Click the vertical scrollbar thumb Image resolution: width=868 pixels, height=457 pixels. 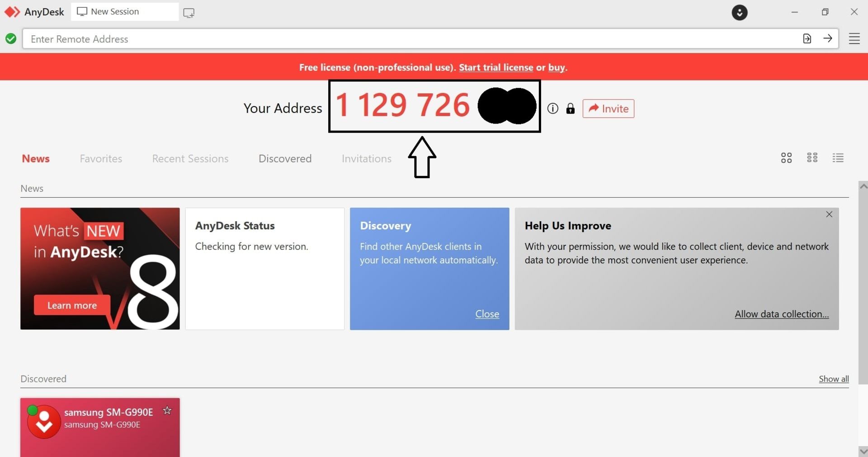tap(863, 287)
